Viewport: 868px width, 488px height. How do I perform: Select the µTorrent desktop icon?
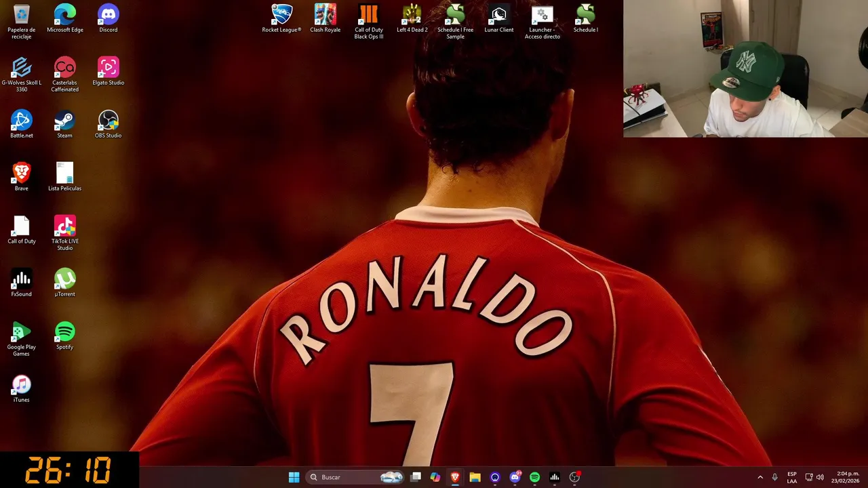click(x=64, y=283)
